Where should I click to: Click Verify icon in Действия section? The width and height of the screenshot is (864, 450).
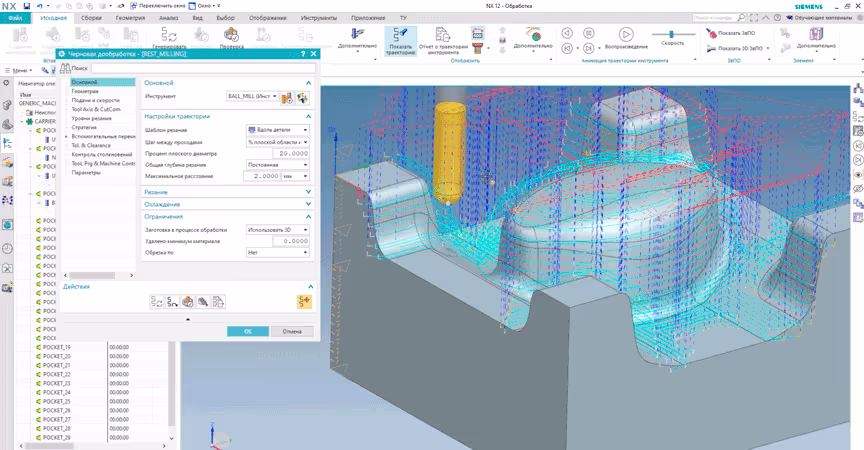point(187,302)
